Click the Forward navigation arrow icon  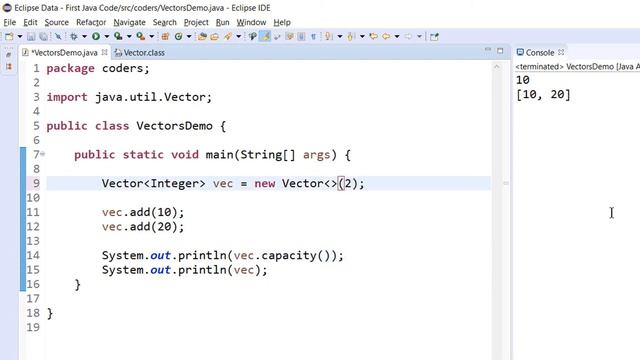click(x=408, y=37)
